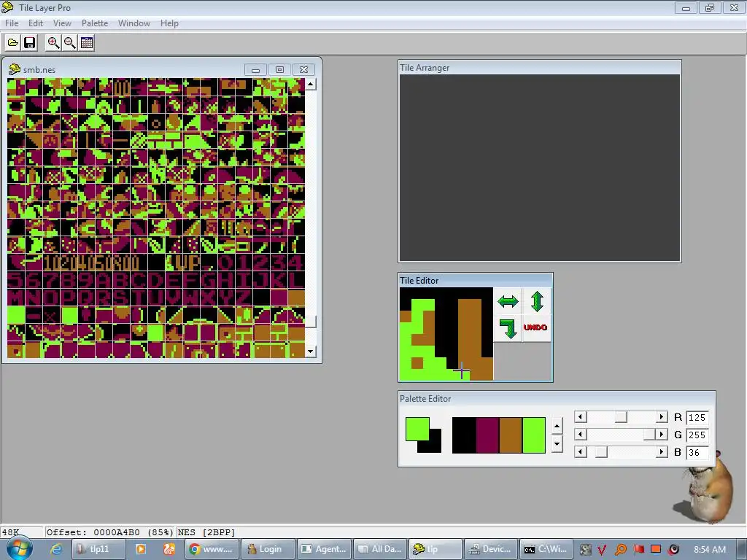
Task: Switch to Chrome www taskbar button
Action: click(x=212, y=549)
